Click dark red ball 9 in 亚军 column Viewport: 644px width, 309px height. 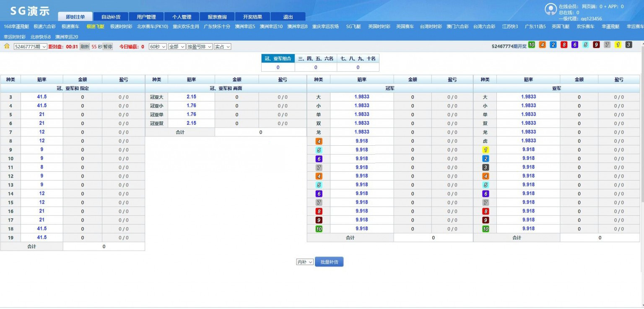tap(486, 220)
